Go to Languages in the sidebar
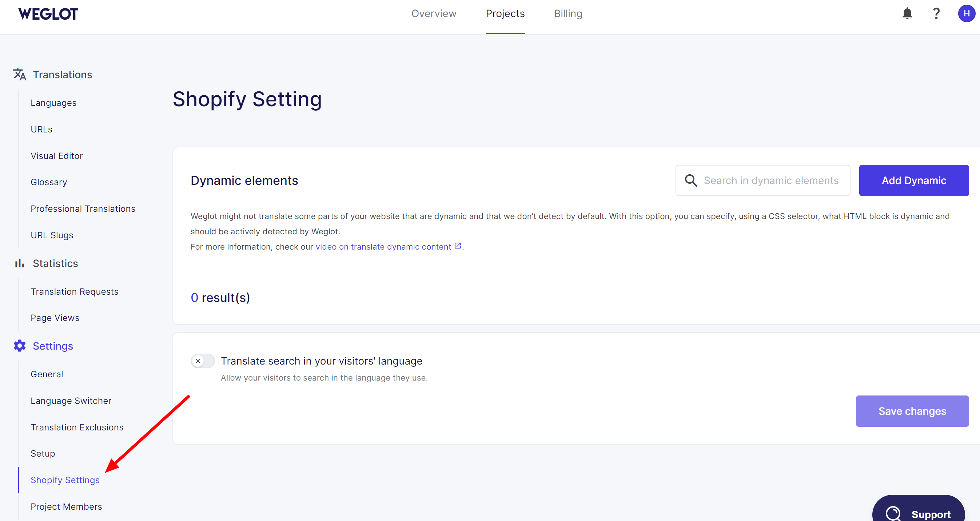 coord(53,103)
